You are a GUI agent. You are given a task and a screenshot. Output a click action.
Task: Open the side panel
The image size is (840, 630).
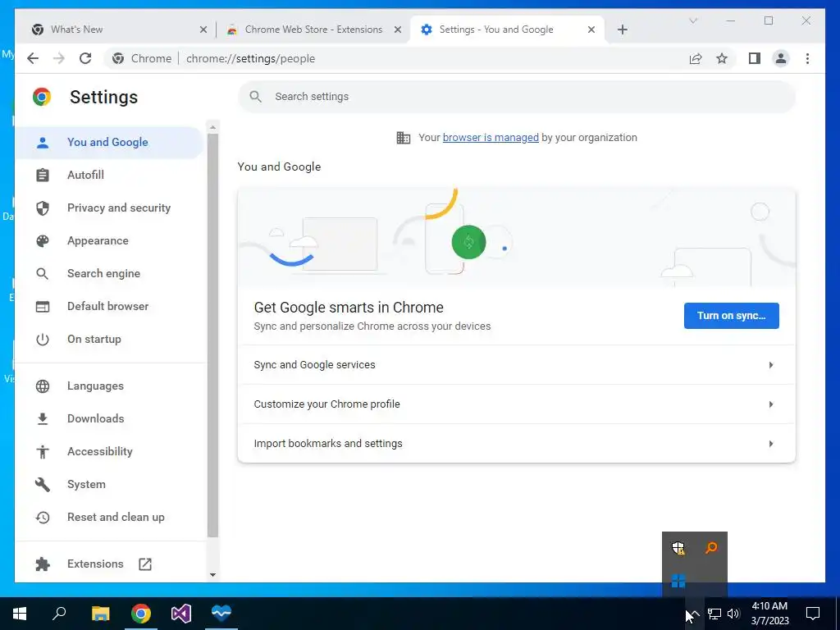coord(755,58)
